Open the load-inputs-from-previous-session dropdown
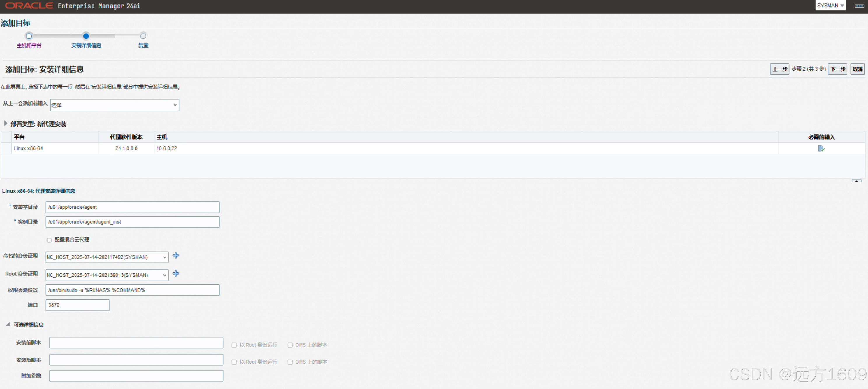Screen dimensions: 868x389 coord(115,105)
